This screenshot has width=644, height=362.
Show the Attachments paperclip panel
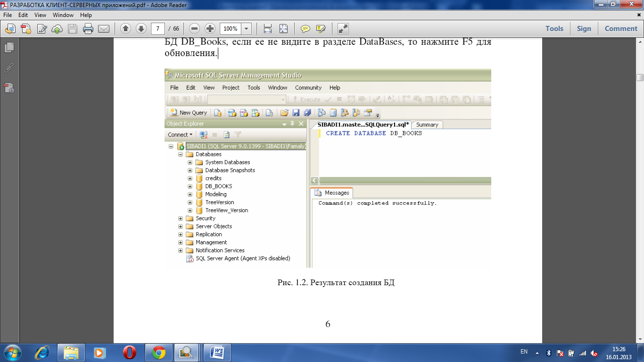(x=9, y=67)
